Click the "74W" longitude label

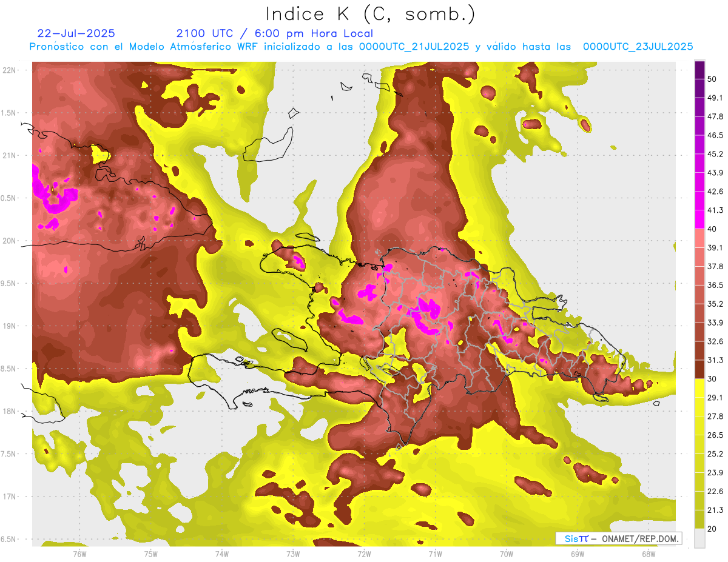tap(222, 554)
